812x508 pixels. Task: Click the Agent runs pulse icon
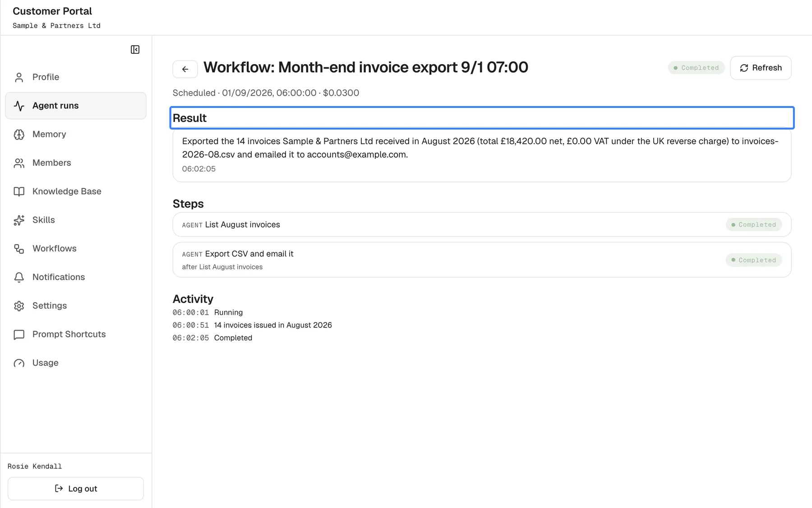(19, 106)
